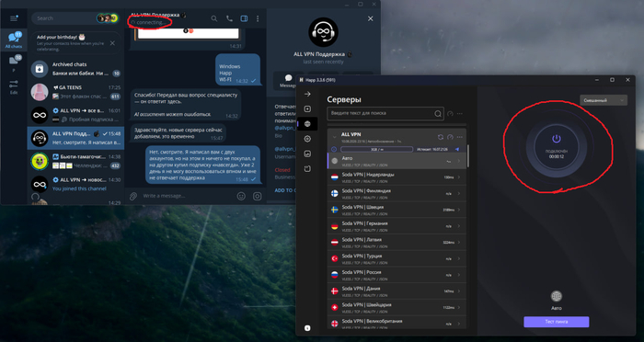Open ALL VPN group more options dots

click(460, 137)
